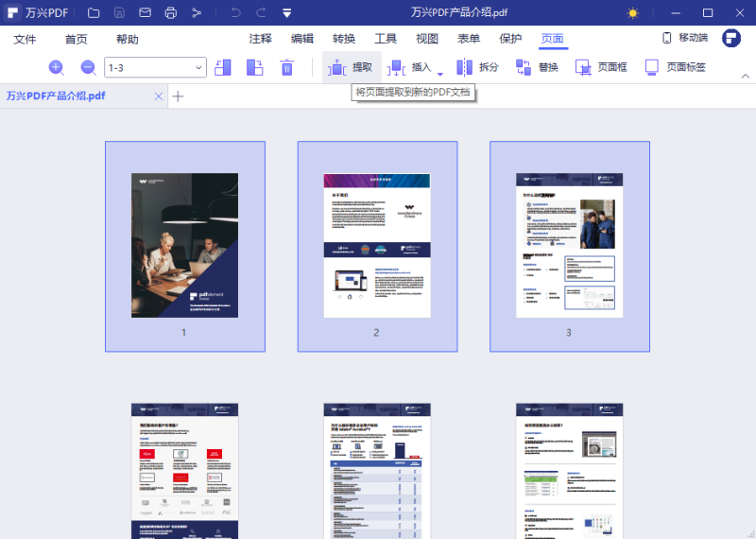Click the open folder icon
The width and height of the screenshot is (756, 539).
coord(94,13)
